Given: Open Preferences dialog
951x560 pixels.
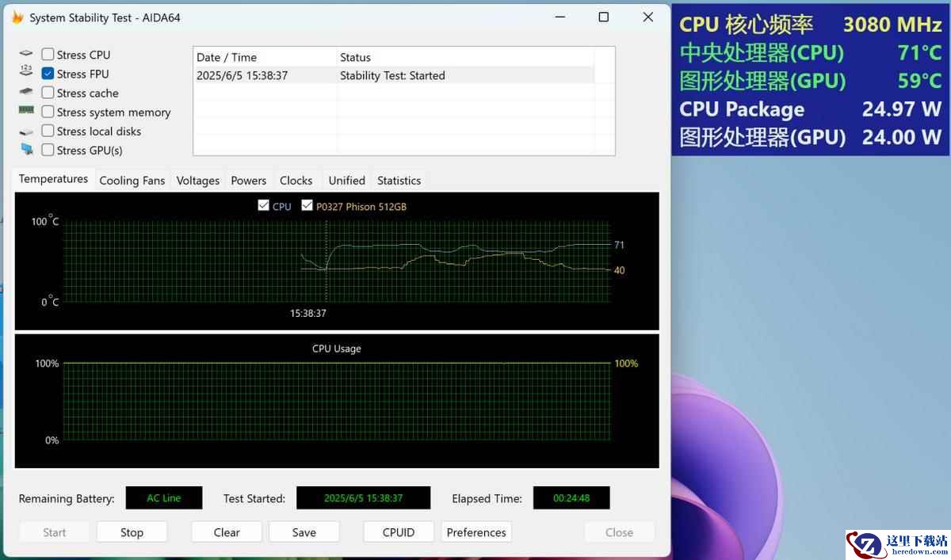Looking at the screenshot, I should [x=476, y=532].
